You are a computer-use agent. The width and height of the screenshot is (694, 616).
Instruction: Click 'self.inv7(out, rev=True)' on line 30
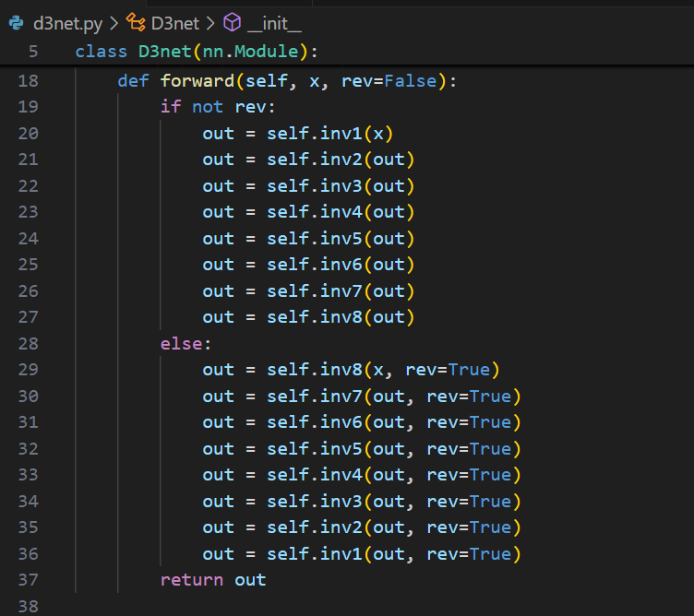click(x=393, y=397)
